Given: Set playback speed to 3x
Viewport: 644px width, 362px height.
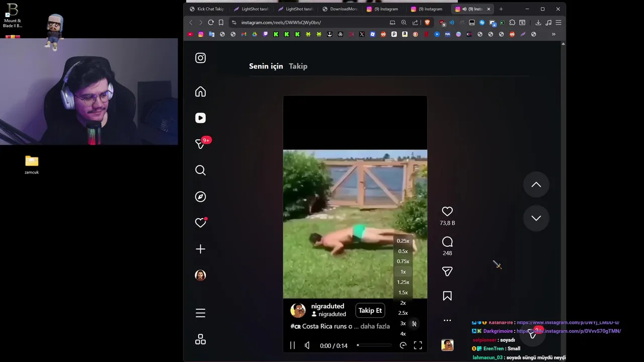Looking at the screenshot, I should pos(403,324).
